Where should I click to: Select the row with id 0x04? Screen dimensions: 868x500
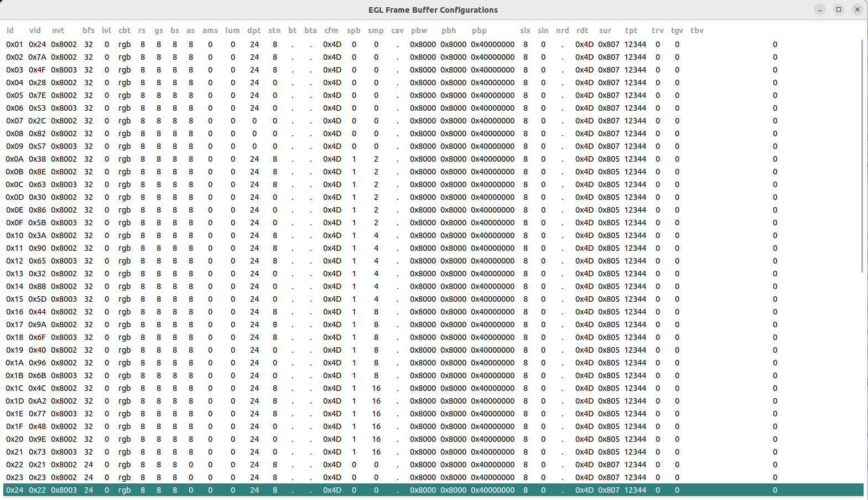pos(433,83)
